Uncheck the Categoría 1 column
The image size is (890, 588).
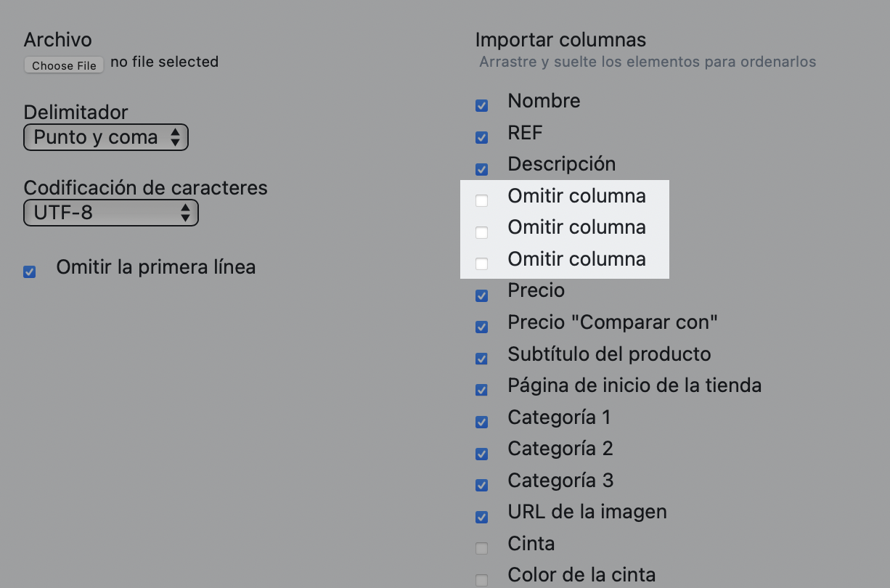[x=481, y=422]
